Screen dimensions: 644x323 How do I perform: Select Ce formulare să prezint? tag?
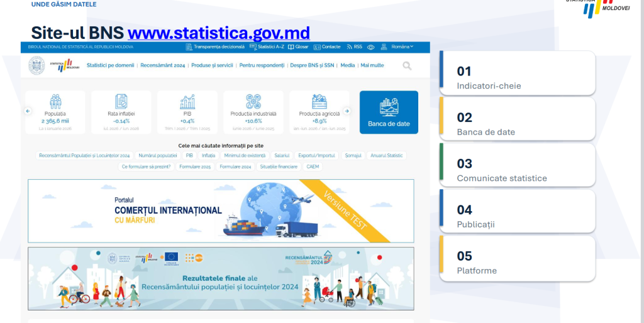tap(146, 167)
